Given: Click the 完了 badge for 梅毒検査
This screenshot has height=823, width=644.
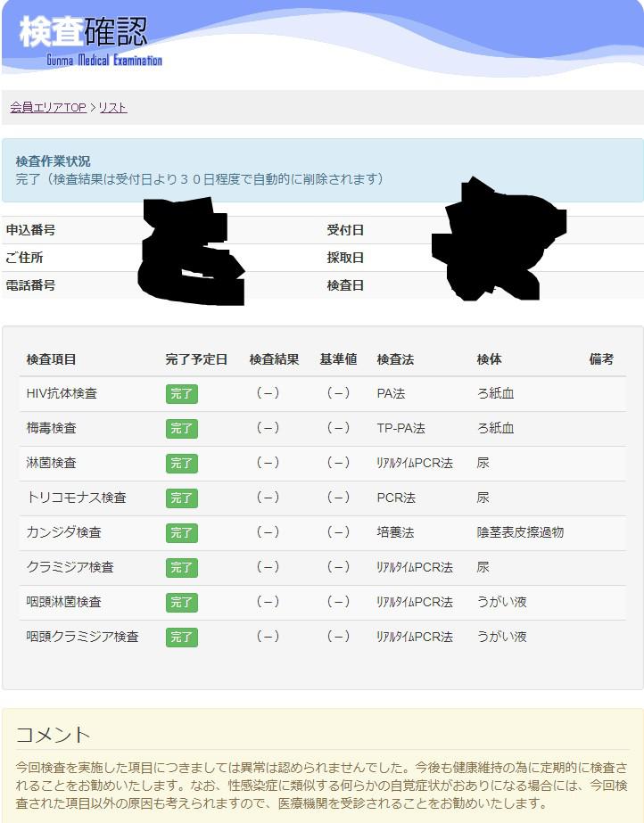Looking at the screenshot, I should point(182,428).
